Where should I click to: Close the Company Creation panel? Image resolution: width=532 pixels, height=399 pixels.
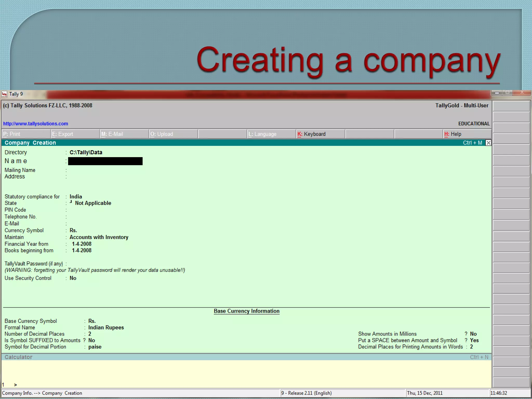[488, 143]
